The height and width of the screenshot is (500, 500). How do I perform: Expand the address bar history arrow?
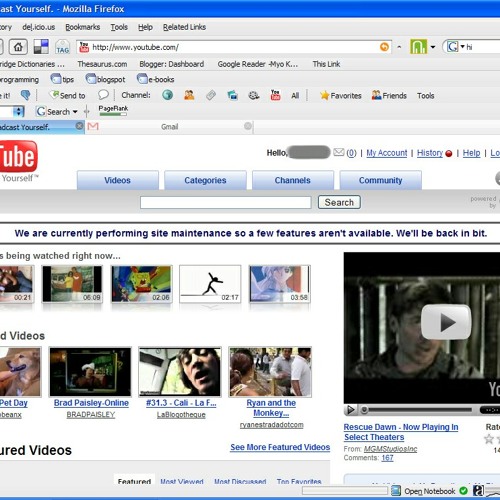click(399, 47)
